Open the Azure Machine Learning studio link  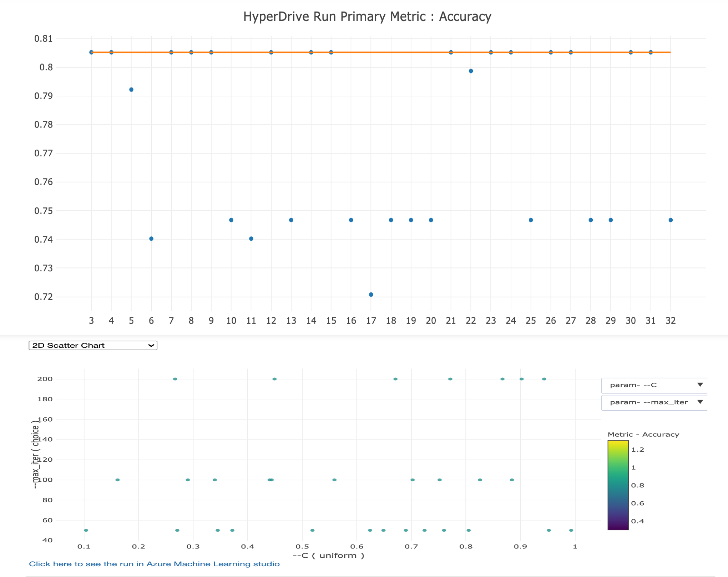[154, 564]
